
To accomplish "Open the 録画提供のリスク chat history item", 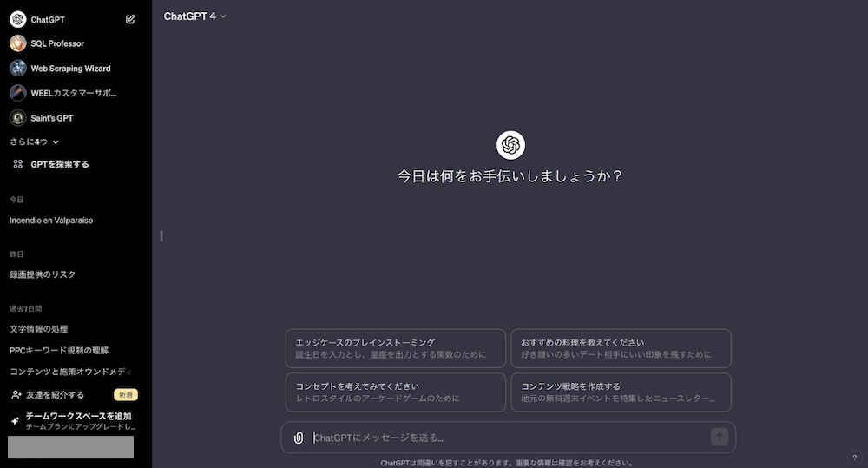I will pos(43,274).
